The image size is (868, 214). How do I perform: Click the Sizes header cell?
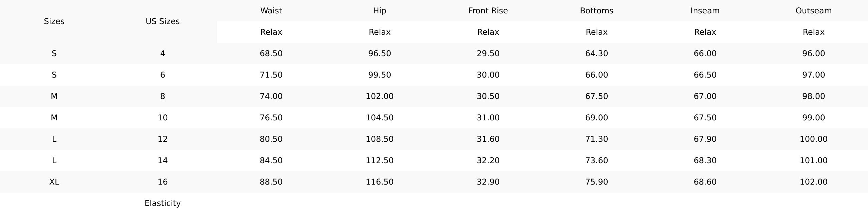(x=54, y=21)
